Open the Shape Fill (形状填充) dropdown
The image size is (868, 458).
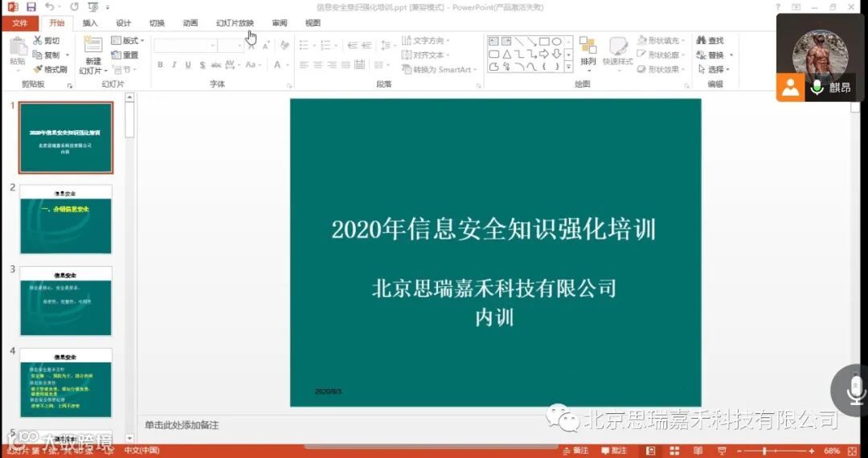(x=661, y=41)
